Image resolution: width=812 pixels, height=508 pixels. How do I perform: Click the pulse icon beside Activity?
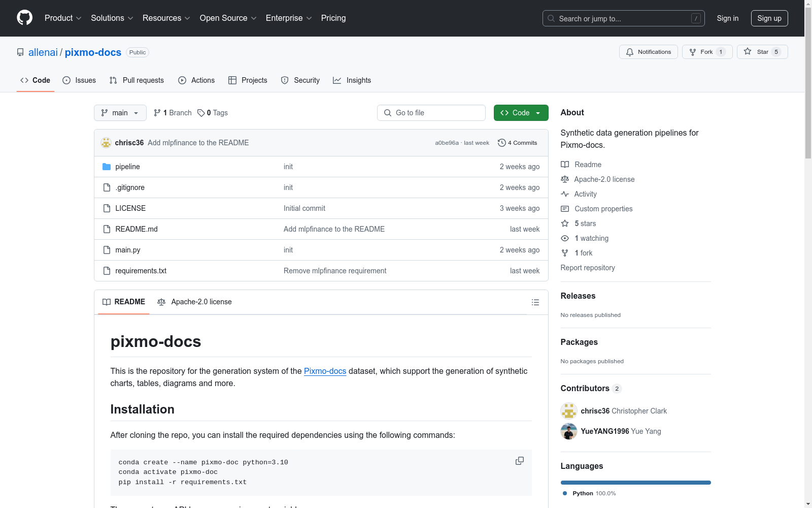565,194
